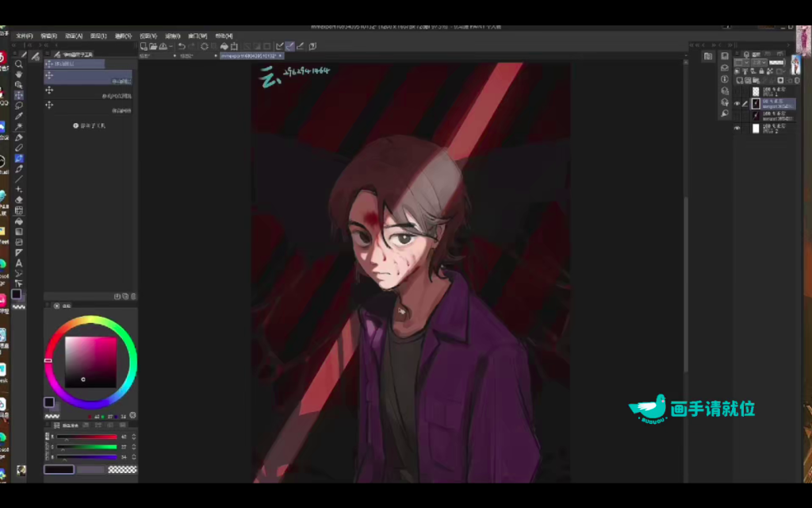This screenshot has height=508, width=812.
Task: Activate the Lasso selection tool
Action: pyautogui.click(x=19, y=106)
